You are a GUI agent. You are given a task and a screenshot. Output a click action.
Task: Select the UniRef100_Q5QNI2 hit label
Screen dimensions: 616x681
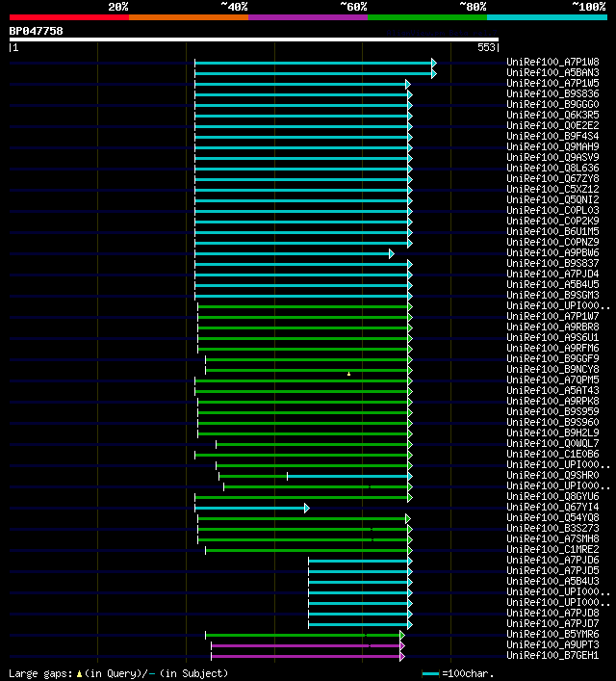pos(552,199)
